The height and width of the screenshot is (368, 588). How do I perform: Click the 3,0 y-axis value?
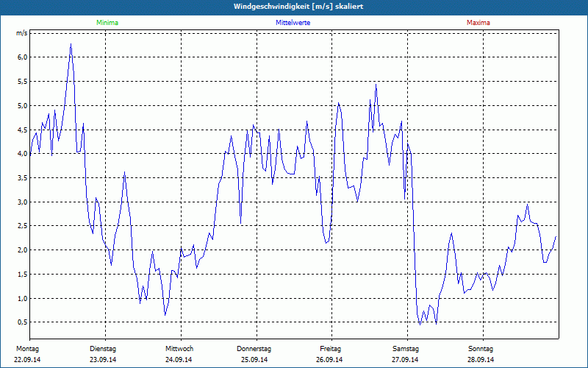click(23, 202)
